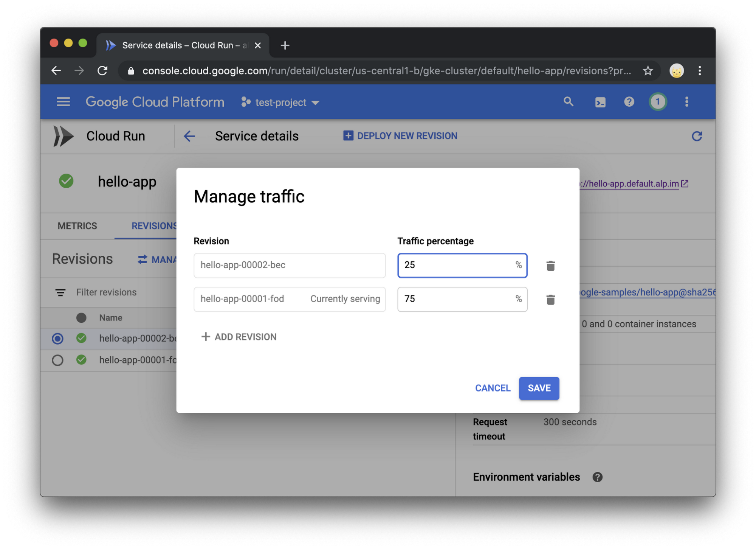Click CANCEL button to dismiss dialog
The image size is (756, 550).
pyautogui.click(x=493, y=388)
